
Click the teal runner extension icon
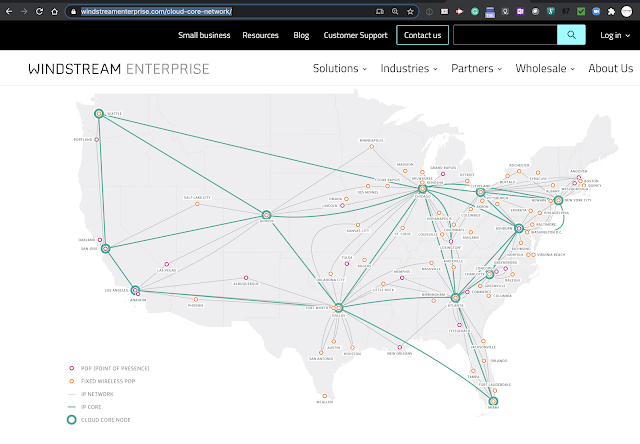point(551,11)
